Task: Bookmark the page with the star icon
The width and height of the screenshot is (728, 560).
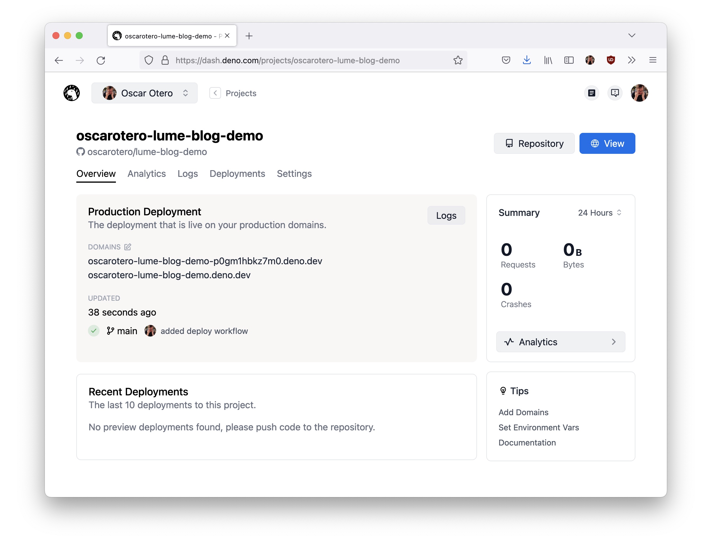Action: [458, 60]
